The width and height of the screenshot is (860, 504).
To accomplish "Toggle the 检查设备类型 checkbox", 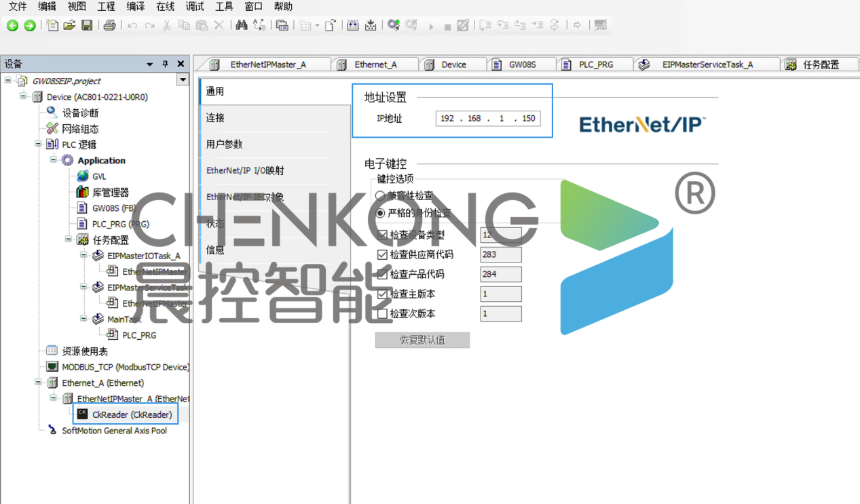I will tap(382, 235).
